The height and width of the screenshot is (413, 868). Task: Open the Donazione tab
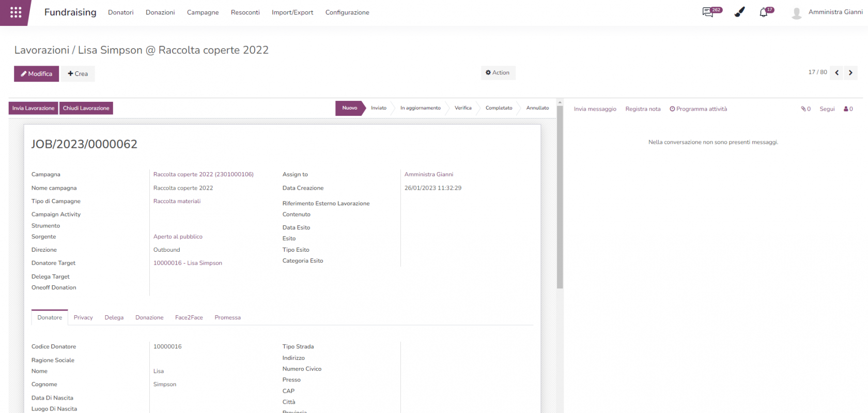coord(149,317)
